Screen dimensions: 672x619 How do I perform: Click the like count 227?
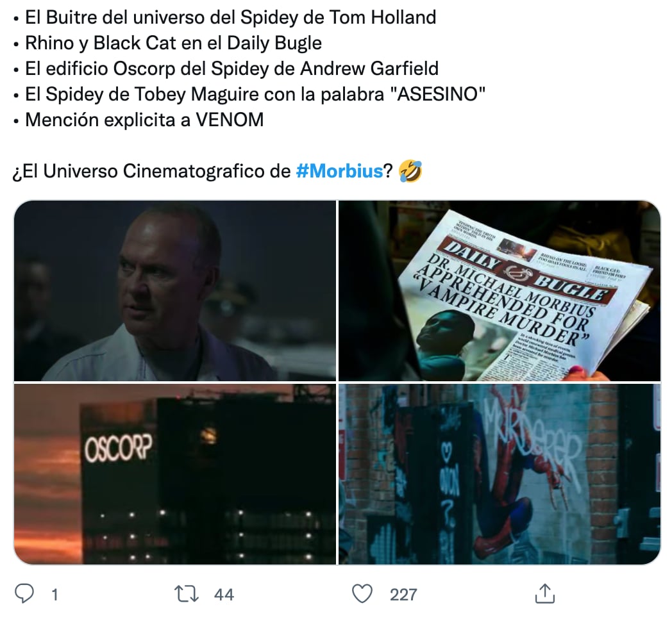[x=403, y=595]
